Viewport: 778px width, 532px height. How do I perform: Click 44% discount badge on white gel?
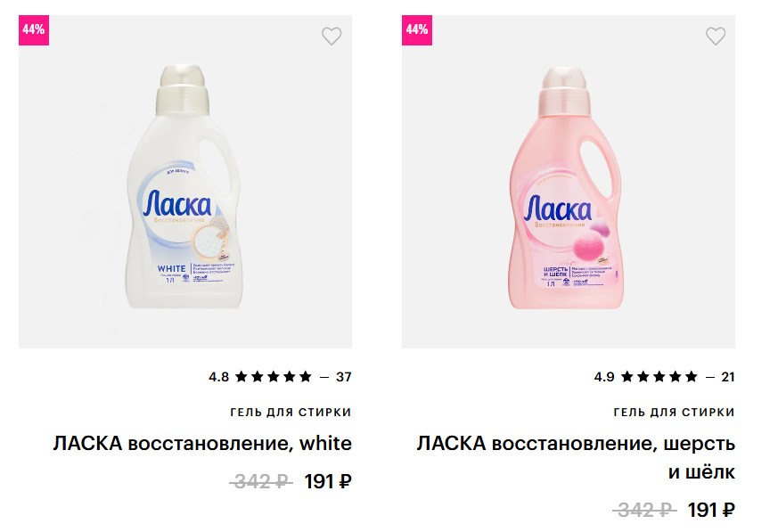point(33,29)
